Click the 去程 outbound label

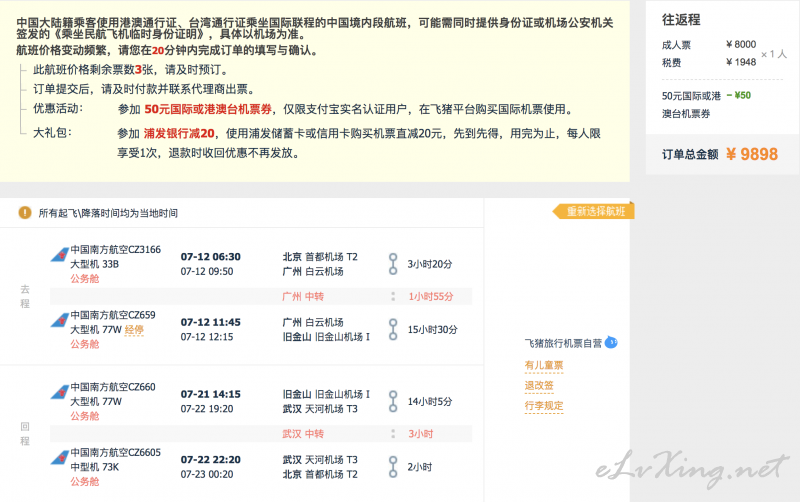click(x=25, y=296)
